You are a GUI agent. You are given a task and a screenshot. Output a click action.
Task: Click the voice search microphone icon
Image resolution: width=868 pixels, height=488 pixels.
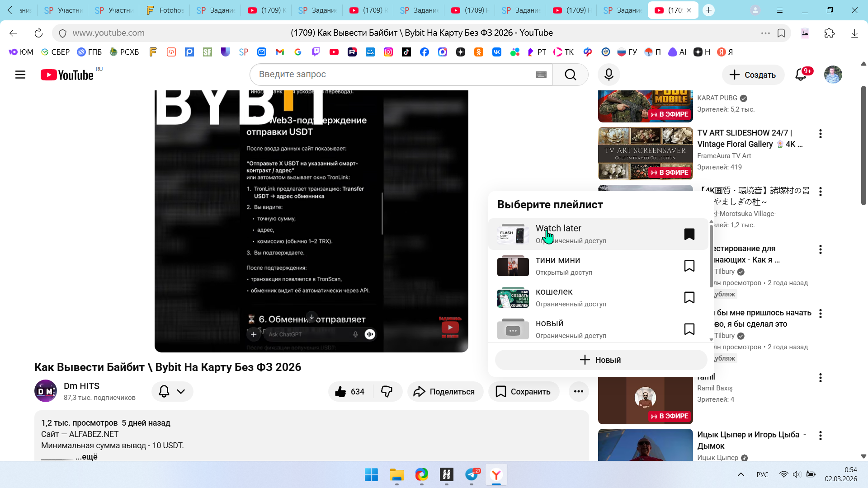click(x=609, y=75)
